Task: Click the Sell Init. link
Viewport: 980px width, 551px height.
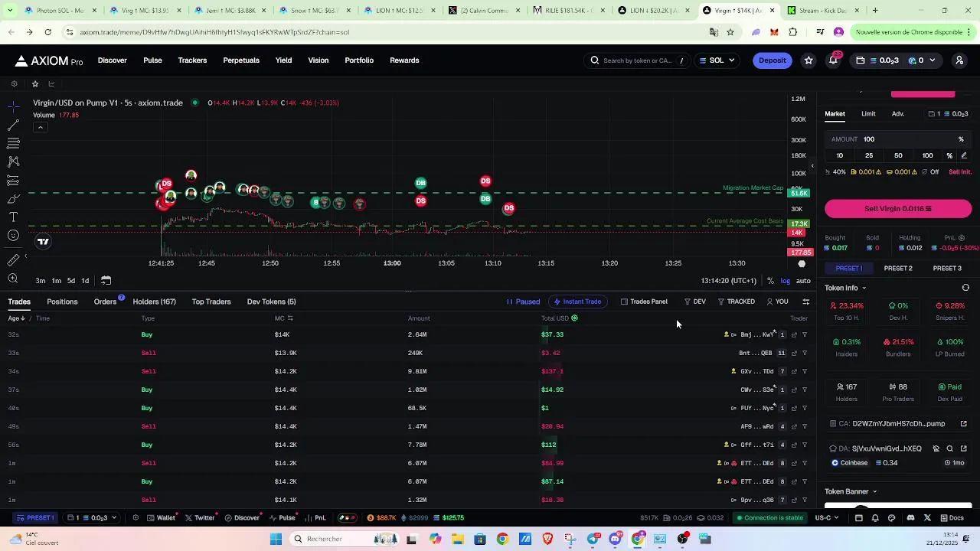Action: [960, 172]
